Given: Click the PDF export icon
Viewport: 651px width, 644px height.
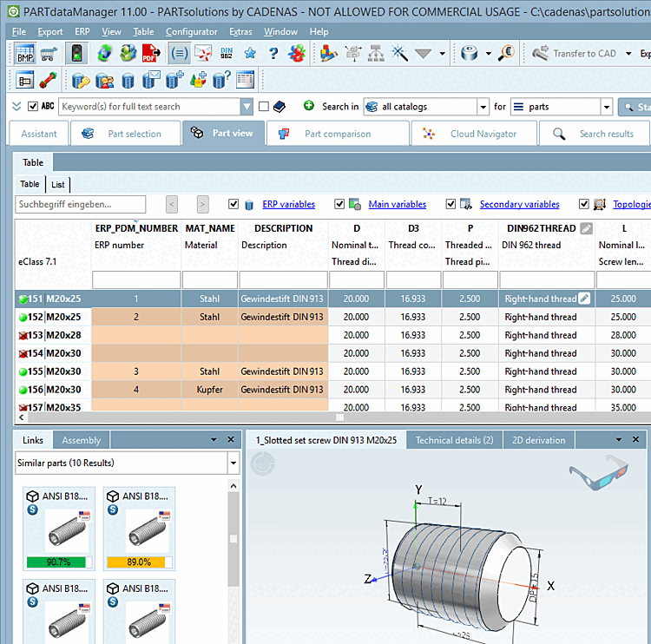Looking at the screenshot, I should [149, 54].
